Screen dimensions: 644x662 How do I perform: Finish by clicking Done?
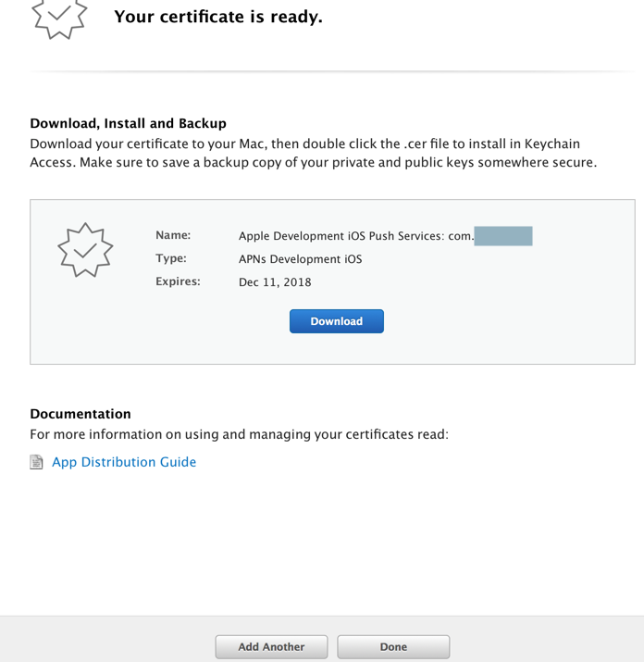click(x=393, y=647)
